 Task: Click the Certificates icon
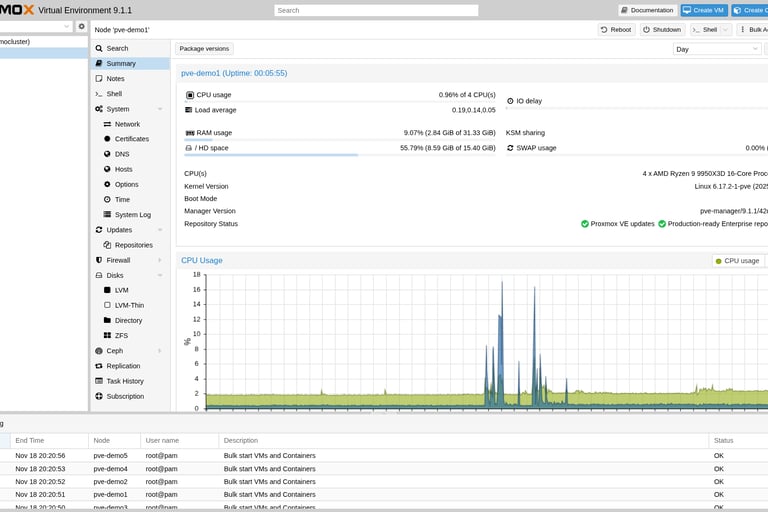107,139
